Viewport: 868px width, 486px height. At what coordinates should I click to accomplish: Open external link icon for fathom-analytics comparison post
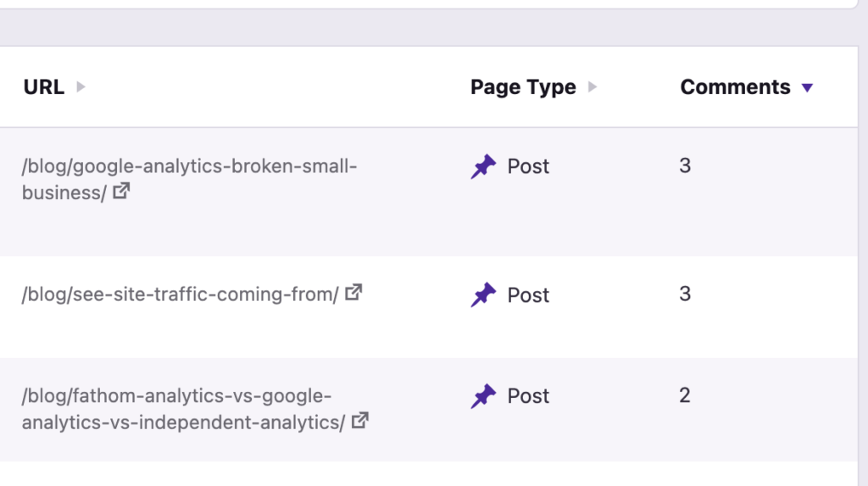pyautogui.click(x=360, y=421)
